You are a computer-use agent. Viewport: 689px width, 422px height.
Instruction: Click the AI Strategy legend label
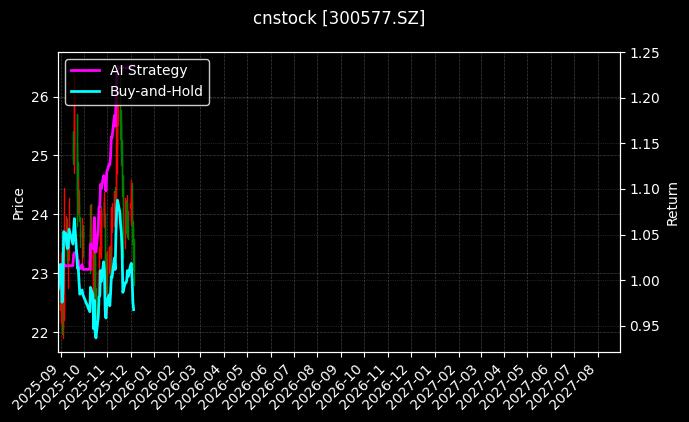149,70
